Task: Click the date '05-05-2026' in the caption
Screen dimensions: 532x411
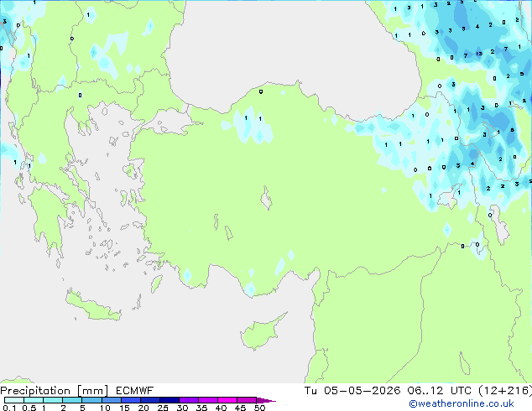Action: (362, 391)
